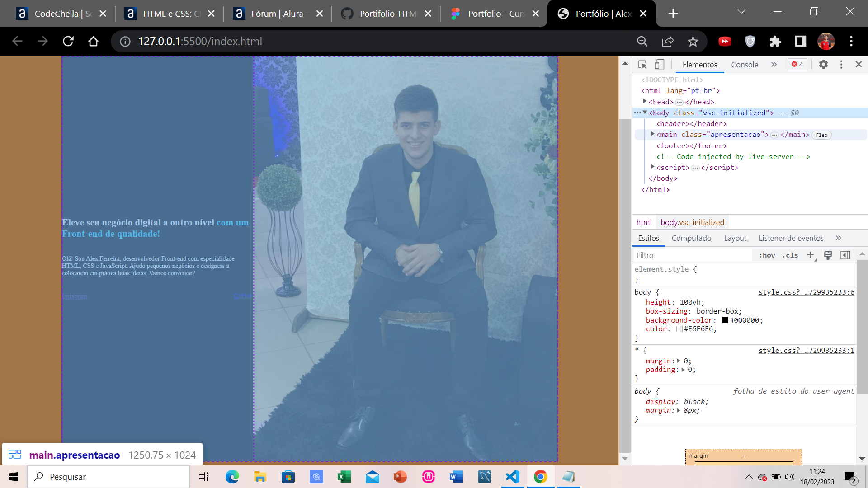The image size is (868, 488).
Task: Toggle computed styles sidebar icon
Action: [845, 255]
